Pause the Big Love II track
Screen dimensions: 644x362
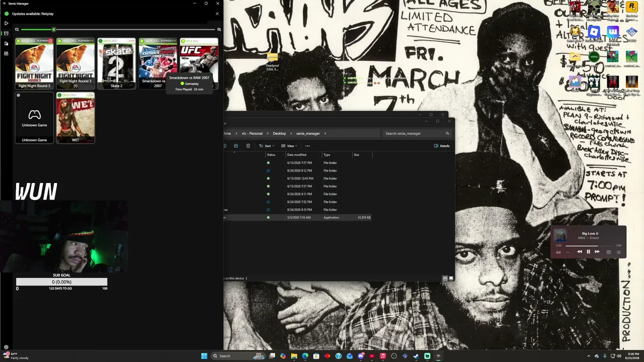(x=588, y=252)
